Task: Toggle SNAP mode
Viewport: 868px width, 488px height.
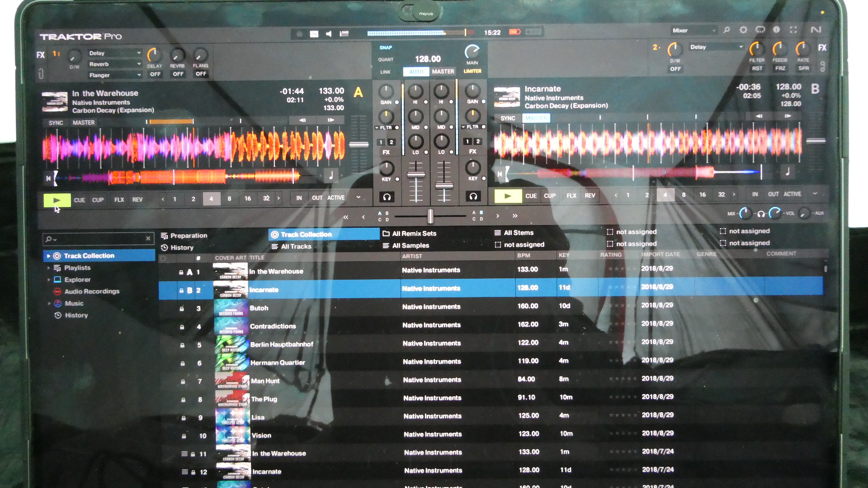Action: pyautogui.click(x=386, y=47)
